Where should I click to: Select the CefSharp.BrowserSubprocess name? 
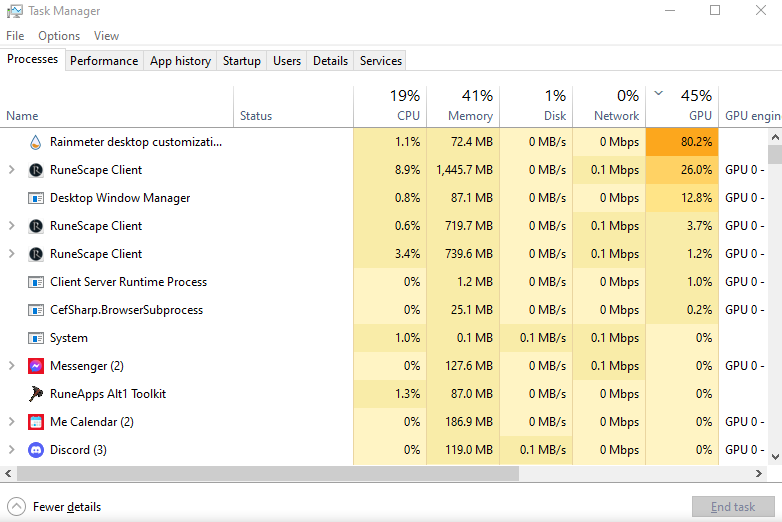point(126,310)
